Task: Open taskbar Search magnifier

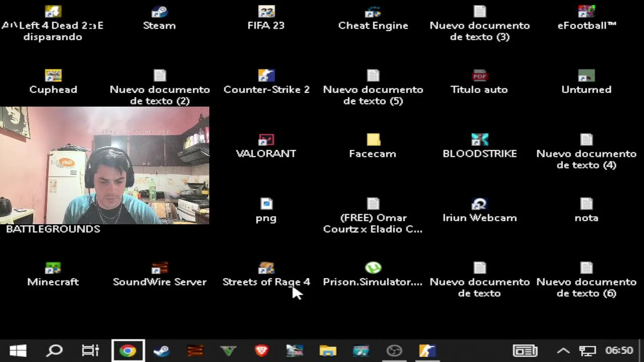Action: (x=54, y=350)
